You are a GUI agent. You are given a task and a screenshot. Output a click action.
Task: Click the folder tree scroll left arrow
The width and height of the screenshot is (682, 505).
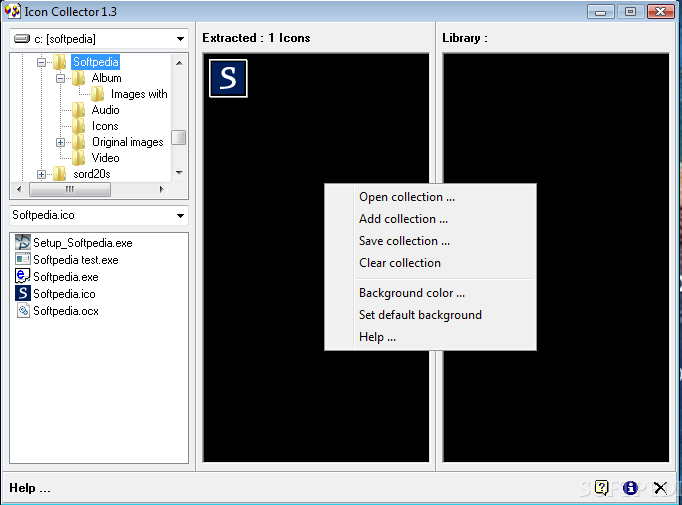pos(19,189)
